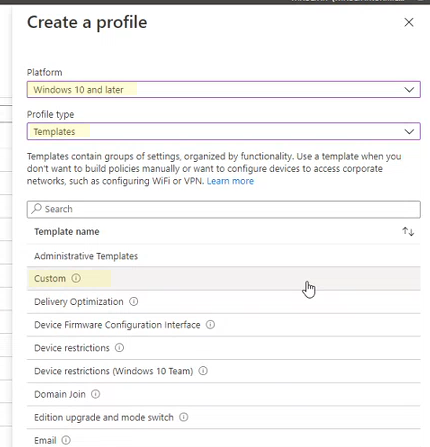
Task: Click info icon beside Delivery Optimization
Action: pyautogui.click(x=134, y=301)
